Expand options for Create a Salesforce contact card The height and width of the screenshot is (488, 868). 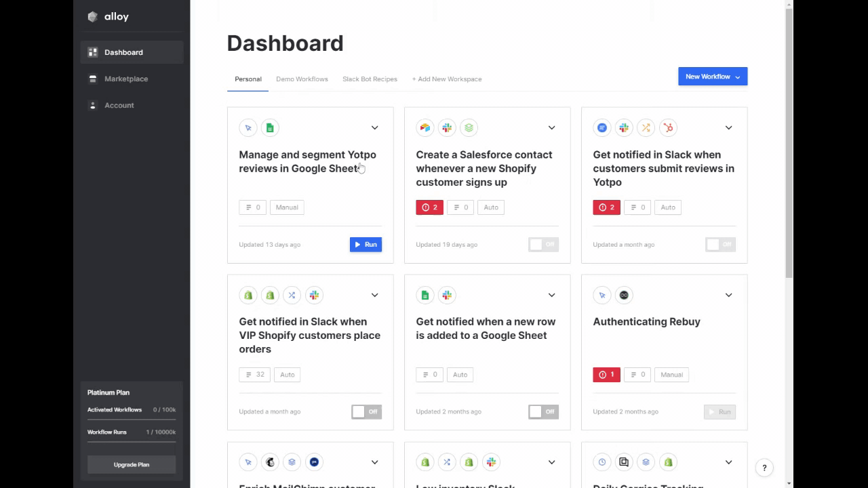coord(551,127)
